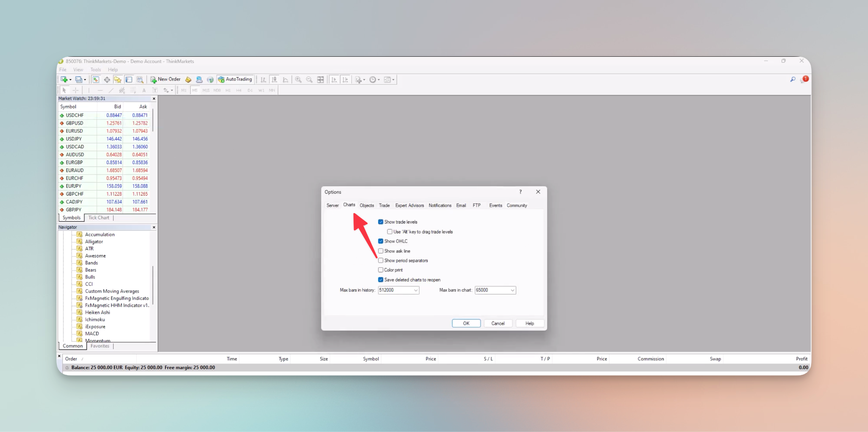The image size is (868, 432).
Task: Switch to Expert Advisors tab
Action: pyautogui.click(x=409, y=205)
